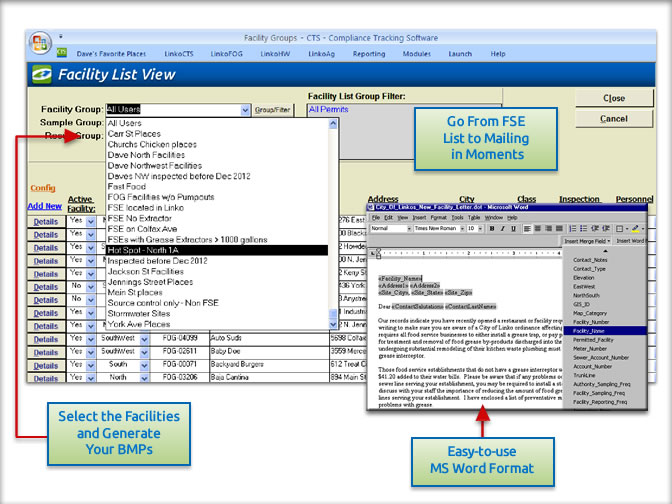Choose Facility_Name merge field
672x504 pixels.
click(604, 331)
